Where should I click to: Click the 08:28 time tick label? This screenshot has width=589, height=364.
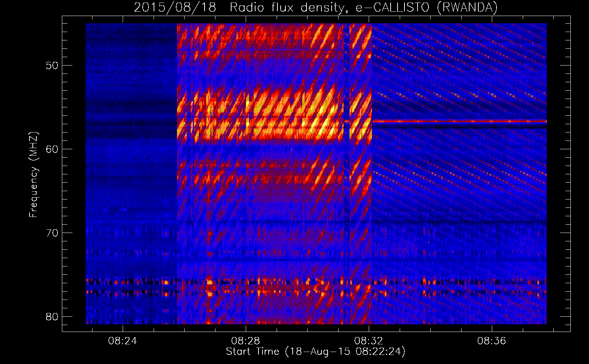tap(246, 341)
